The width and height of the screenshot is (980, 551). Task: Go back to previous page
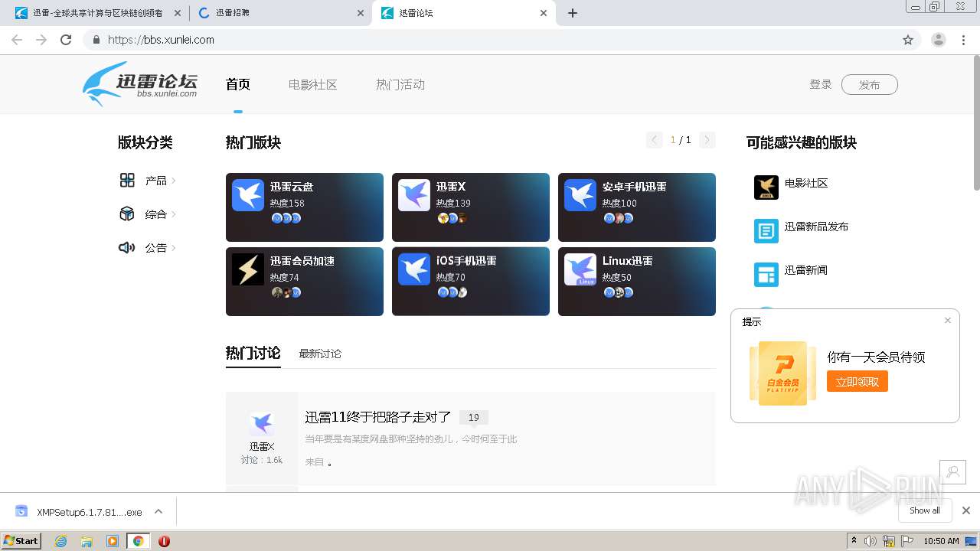[17, 40]
